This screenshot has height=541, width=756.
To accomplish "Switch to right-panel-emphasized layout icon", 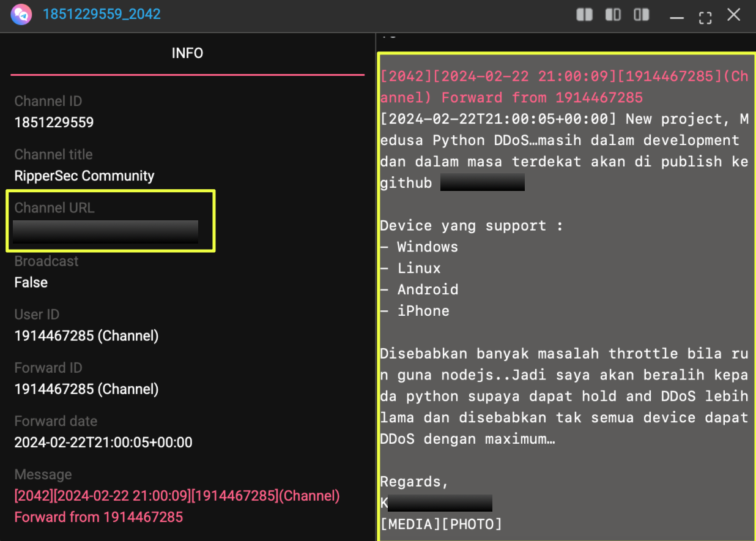I will point(642,15).
